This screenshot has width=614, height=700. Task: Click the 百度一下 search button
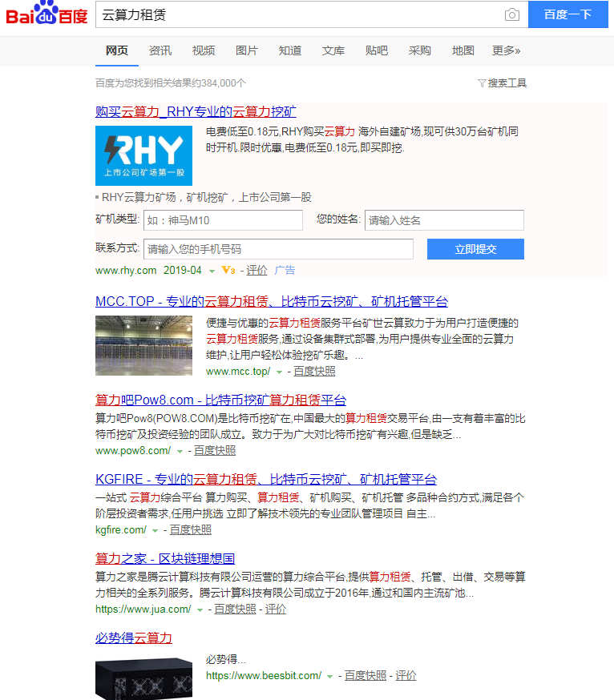568,14
